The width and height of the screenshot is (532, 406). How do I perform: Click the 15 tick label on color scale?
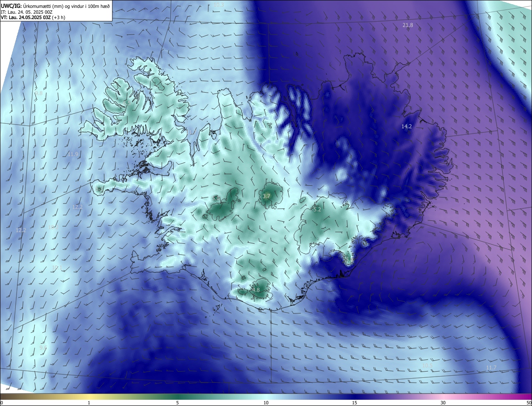coord(355,403)
